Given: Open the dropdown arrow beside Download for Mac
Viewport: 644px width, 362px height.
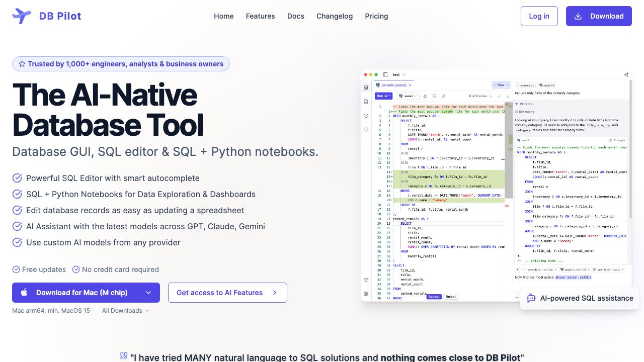Looking at the screenshot, I should coord(148,293).
